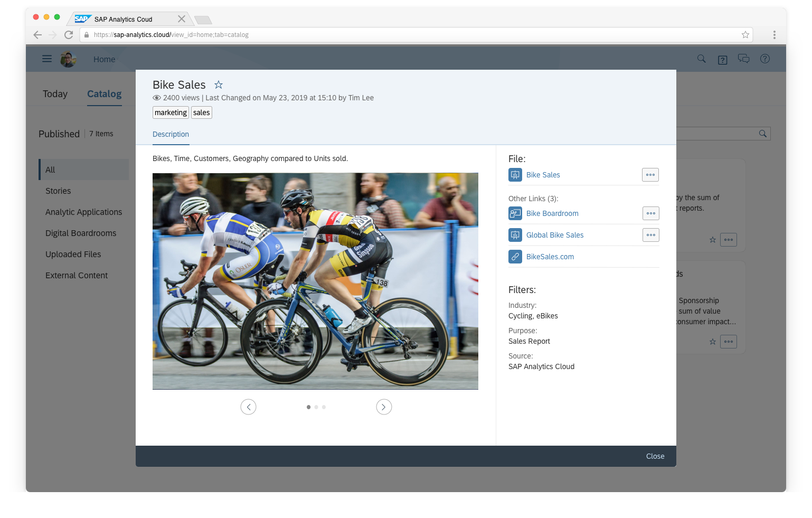
Task: Click the sales tag
Action: (x=202, y=112)
